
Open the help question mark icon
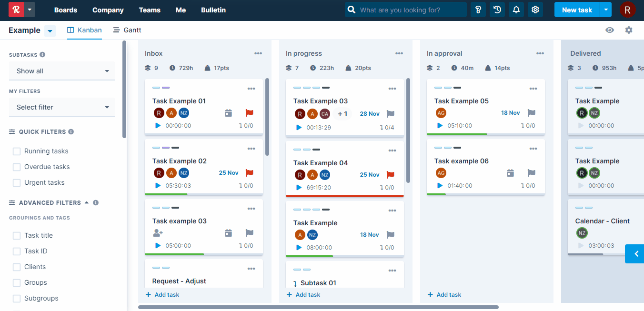click(478, 10)
